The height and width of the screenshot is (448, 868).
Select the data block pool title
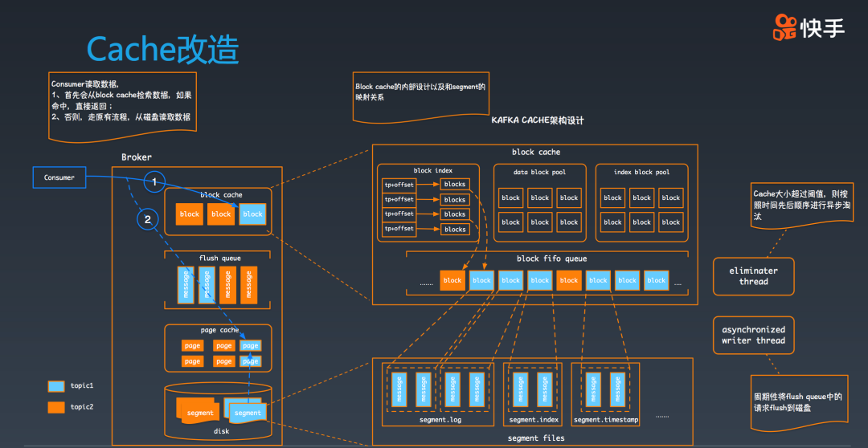(539, 172)
